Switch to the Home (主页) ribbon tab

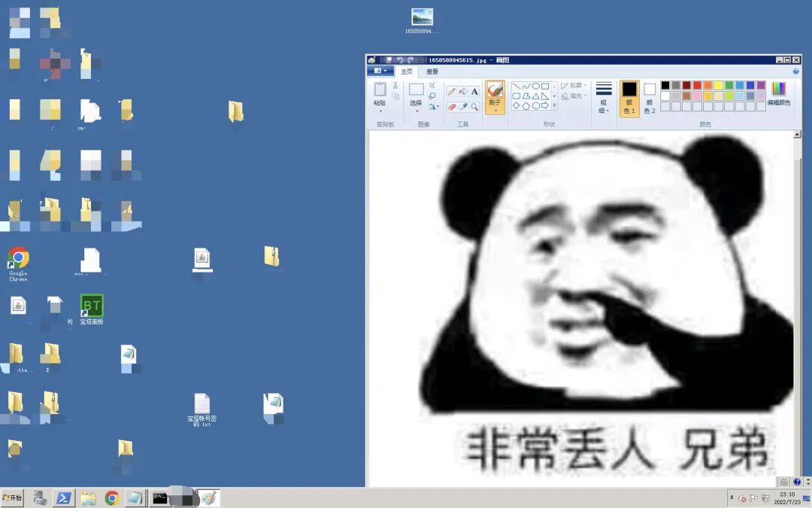[x=407, y=71]
